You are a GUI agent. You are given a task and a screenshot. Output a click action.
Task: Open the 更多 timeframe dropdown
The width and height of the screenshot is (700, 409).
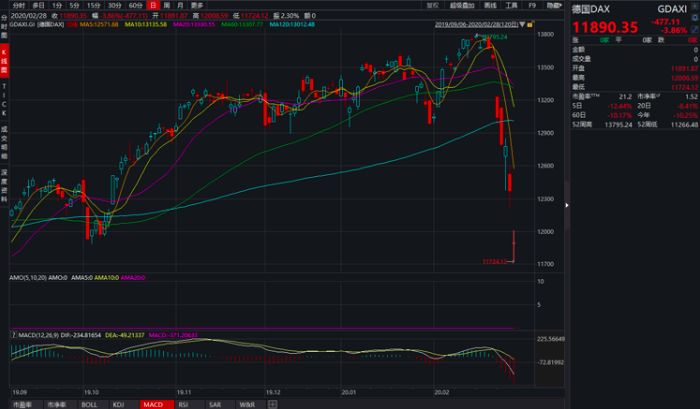(x=197, y=5)
